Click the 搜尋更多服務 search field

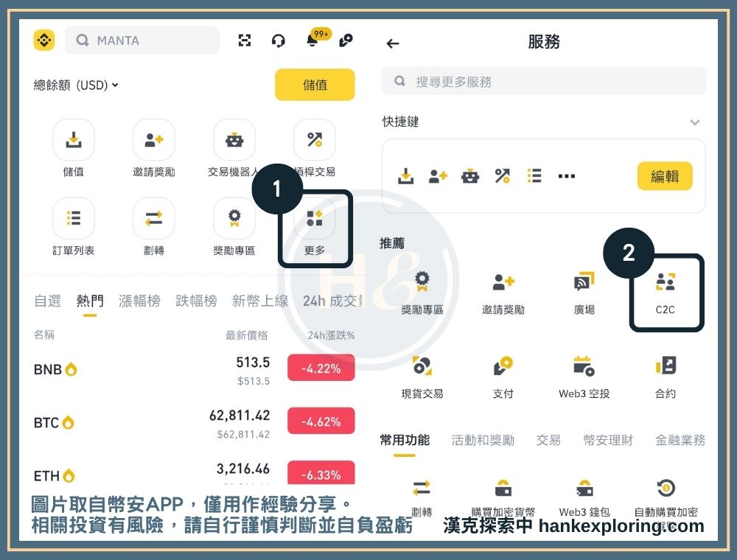tap(544, 81)
